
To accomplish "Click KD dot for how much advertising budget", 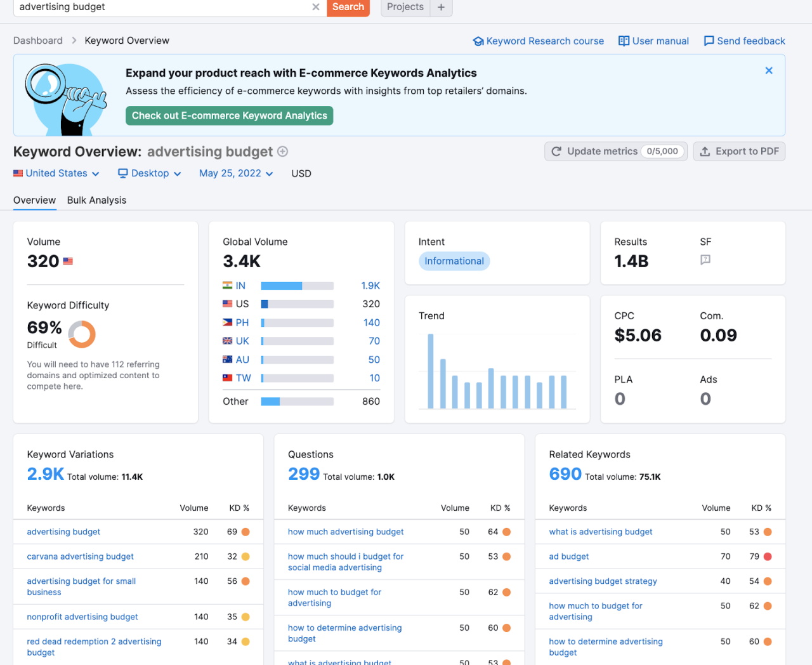I will 506,532.
